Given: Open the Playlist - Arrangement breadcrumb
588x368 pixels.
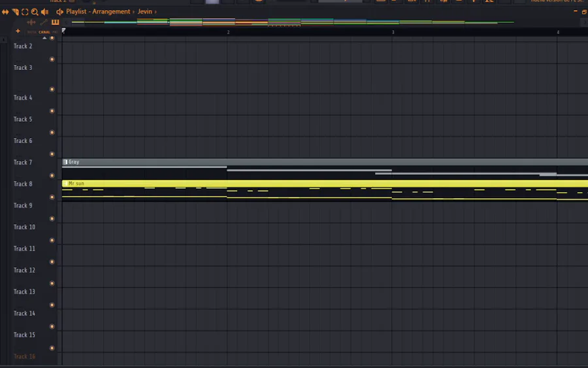Looking at the screenshot, I should [x=98, y=12].
